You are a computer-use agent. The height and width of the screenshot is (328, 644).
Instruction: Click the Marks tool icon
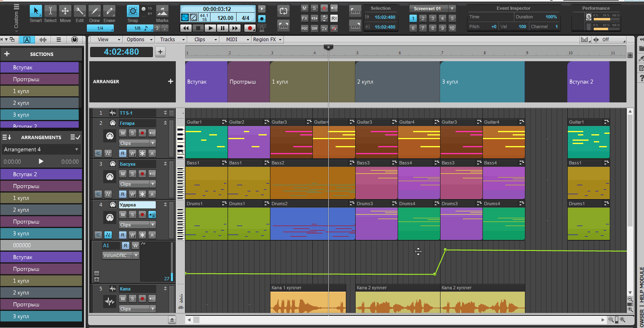click(x=162, y=11)
